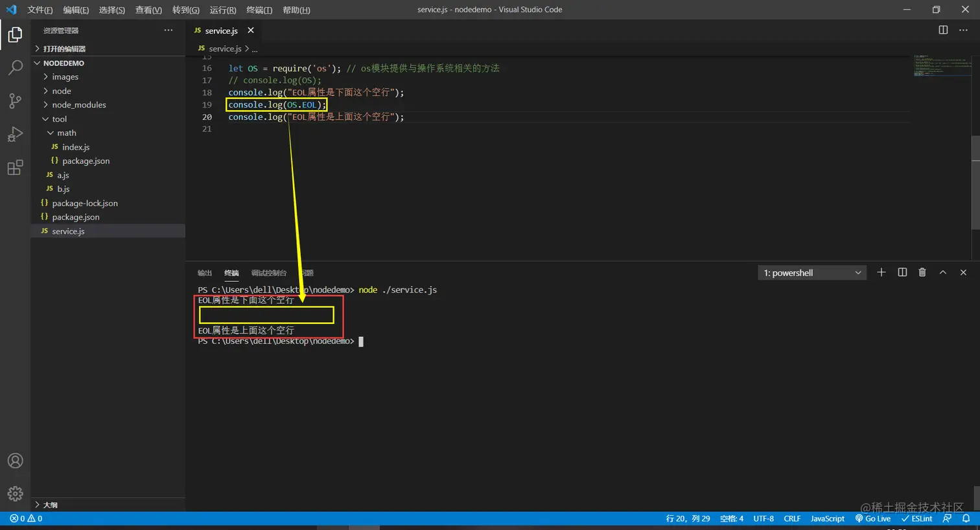Click the VS Code logo icon

click(x=11, y=10)
